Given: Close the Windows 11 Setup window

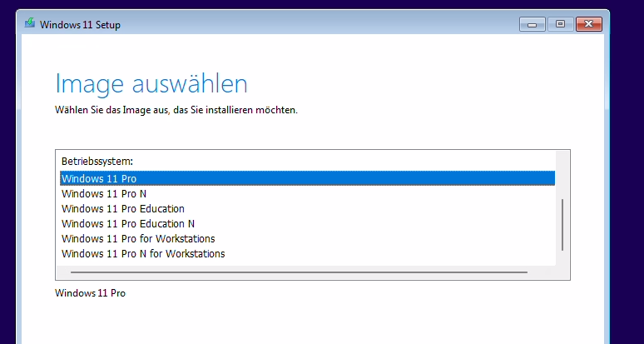Looking at the screenshot, I should (x=589, y=24).
